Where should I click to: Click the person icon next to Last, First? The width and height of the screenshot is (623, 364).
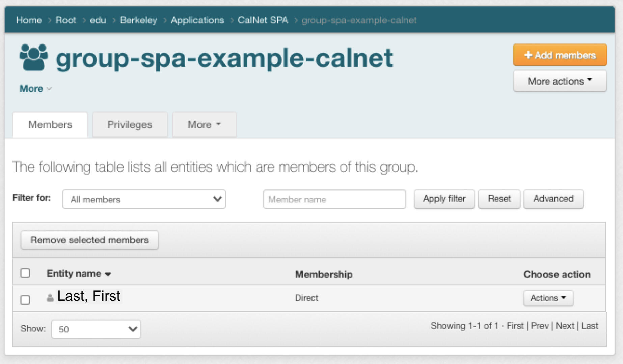pos(50,297)
